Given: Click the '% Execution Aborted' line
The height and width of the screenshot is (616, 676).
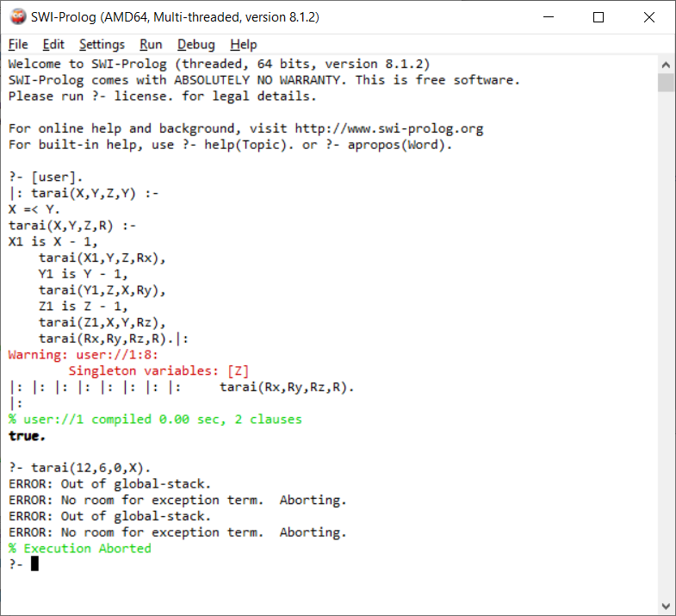Looking at the screenshot, I should click(80, 548).
